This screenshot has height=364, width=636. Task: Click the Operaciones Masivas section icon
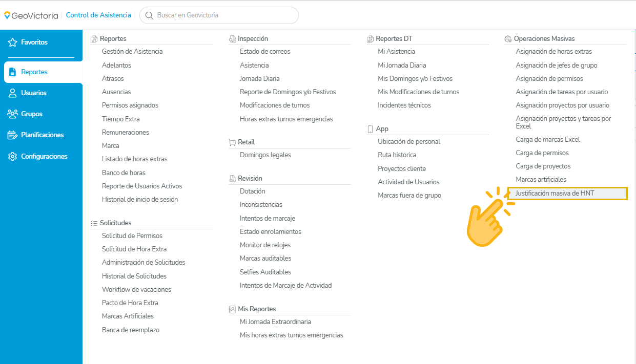(508, 39)
